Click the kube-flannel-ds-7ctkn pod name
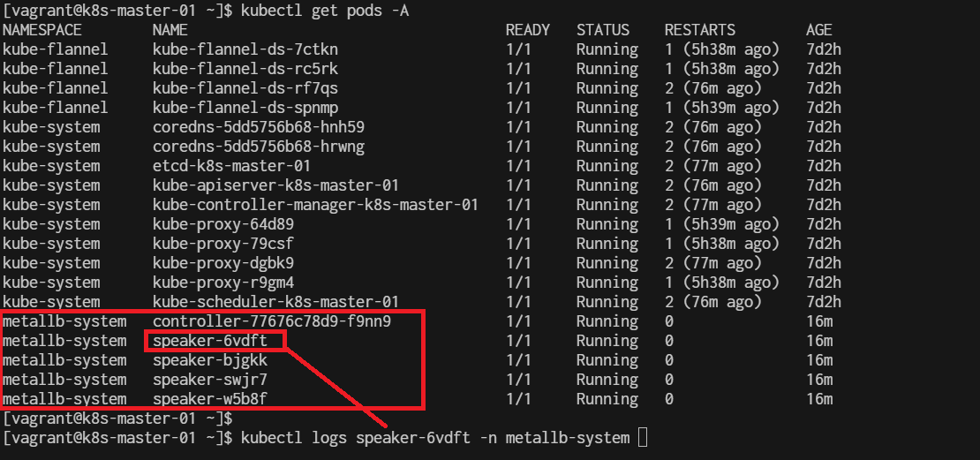The image size is (980, 460). (x=245, y=49)
